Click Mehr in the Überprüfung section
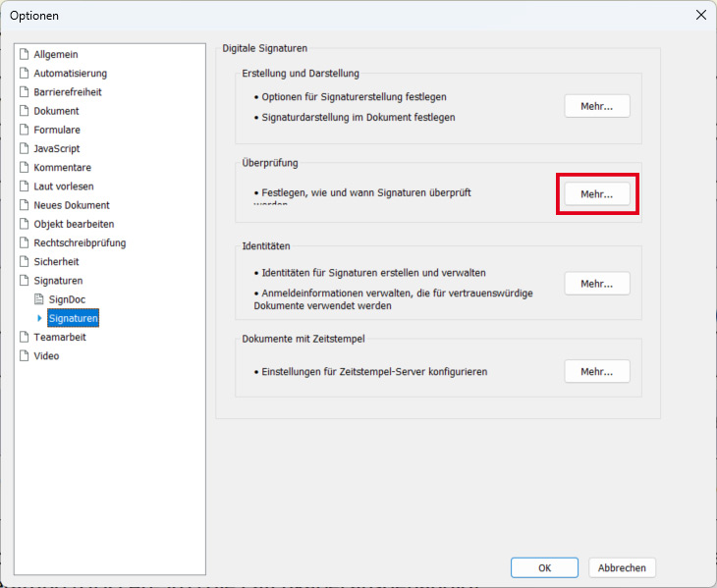Image resolution: width=717 pixels, height=588 pixels. pyautogui.click(x=597, y=194)
